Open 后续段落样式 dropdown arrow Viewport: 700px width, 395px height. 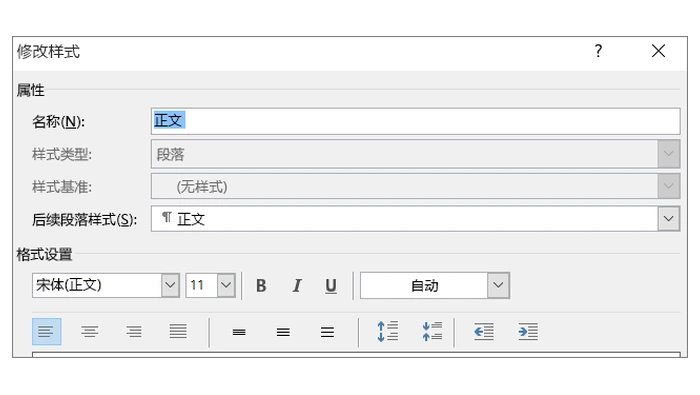tap(668, 219)
